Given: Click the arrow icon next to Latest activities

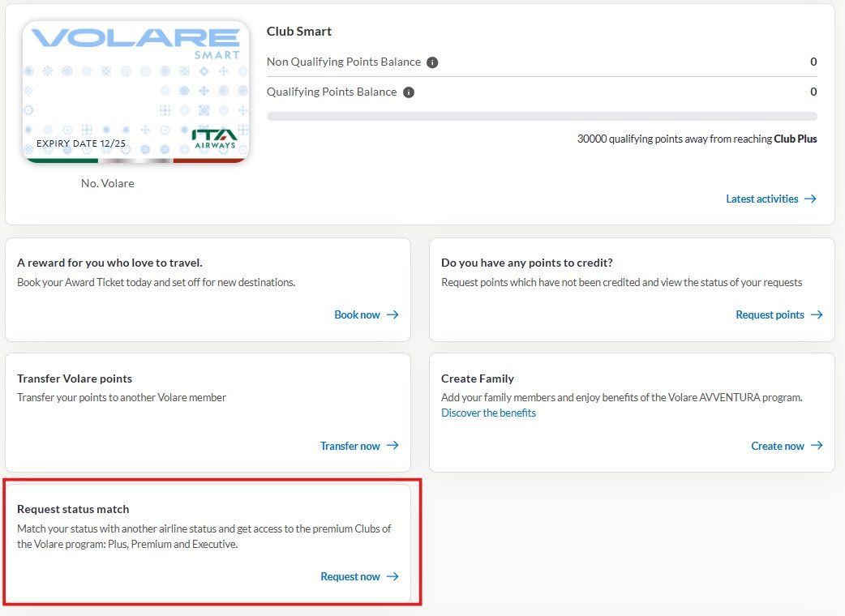Looking at the screenshot, I should point(810,199).
